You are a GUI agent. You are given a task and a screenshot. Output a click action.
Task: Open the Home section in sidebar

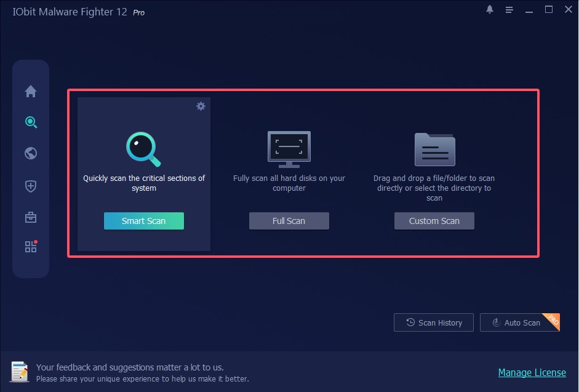(31, 91)
